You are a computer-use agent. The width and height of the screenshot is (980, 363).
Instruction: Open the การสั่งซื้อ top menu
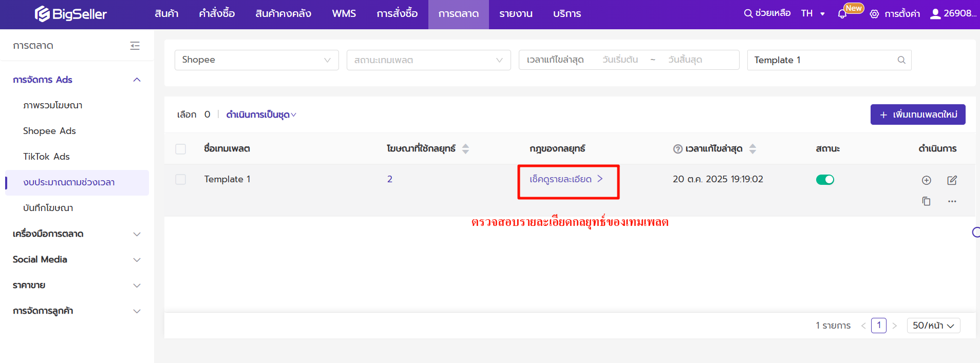click(x=397, y=14)
